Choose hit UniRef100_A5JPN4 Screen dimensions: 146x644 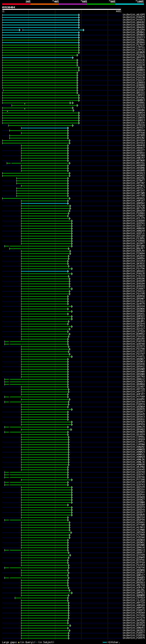(x=134, y=467)
